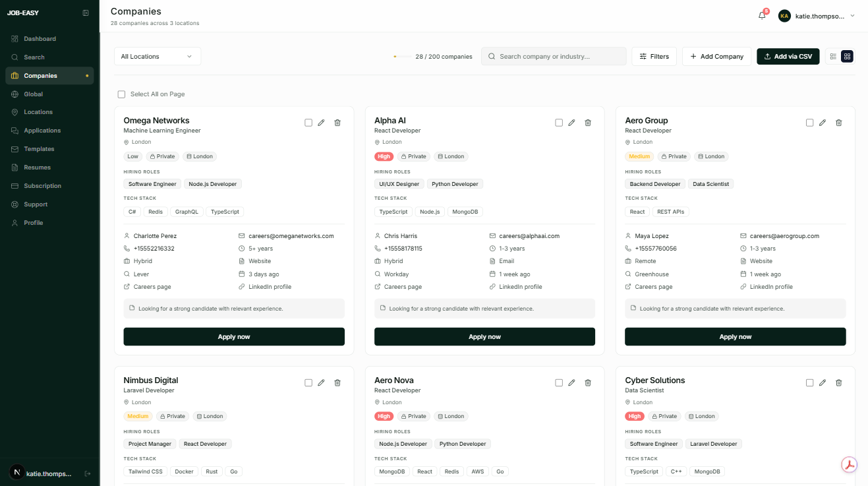This screenshot has height=486, width=868.
Task: Select the Alpha AI checkbox
Action: click(x=559, y=123)
